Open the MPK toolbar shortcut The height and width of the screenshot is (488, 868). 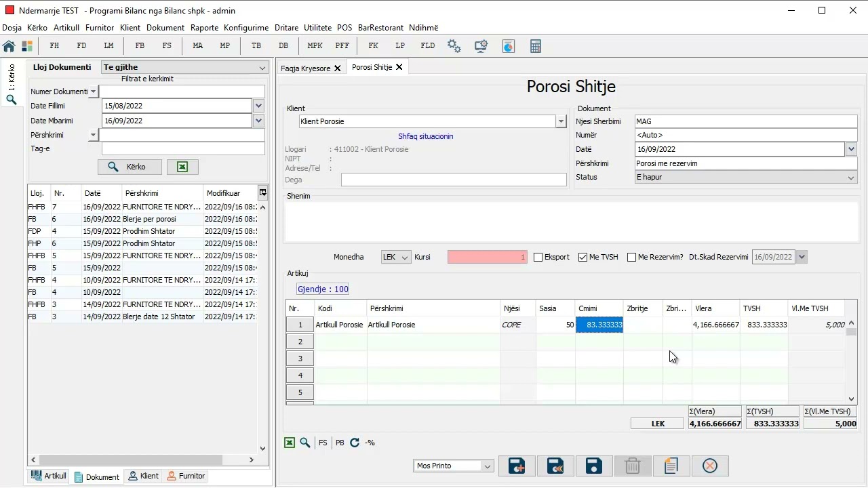coord(315,46)
